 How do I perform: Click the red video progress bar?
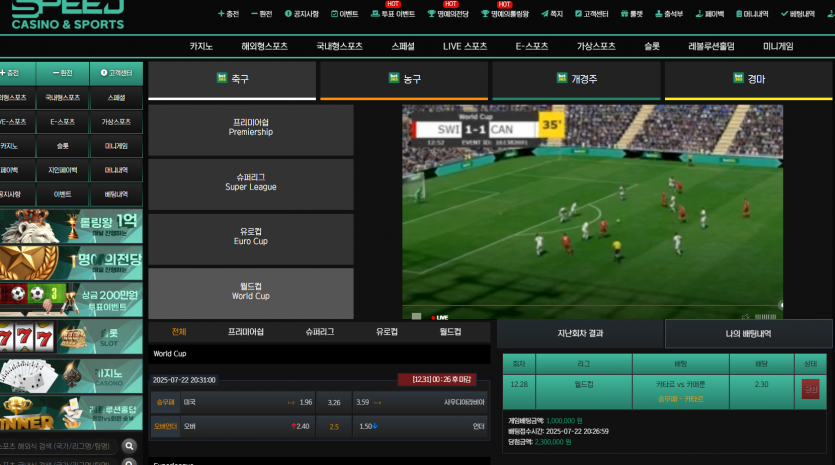click(592, 306)
